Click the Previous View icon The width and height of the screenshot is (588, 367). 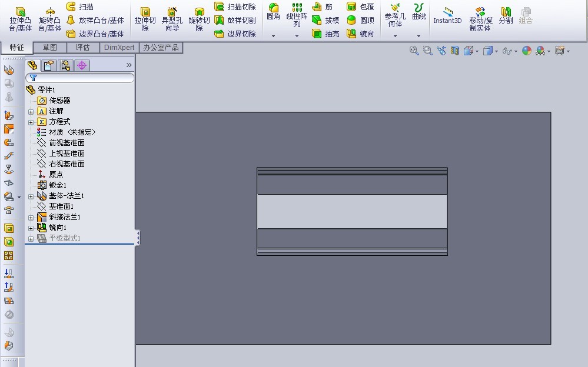pos(441,51)
